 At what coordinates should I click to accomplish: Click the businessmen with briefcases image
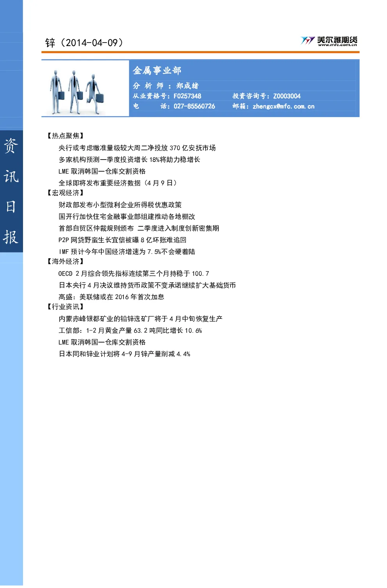78,92
